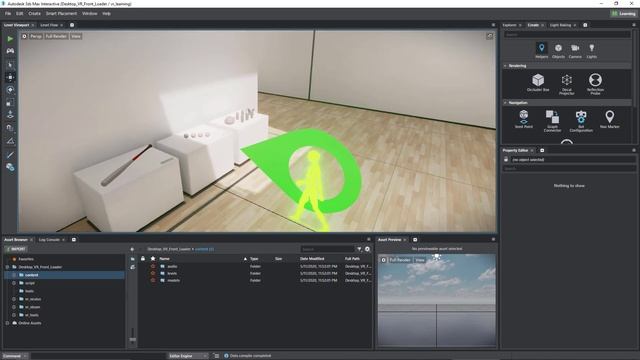Select the angle measure tool icon

(10, 141)
